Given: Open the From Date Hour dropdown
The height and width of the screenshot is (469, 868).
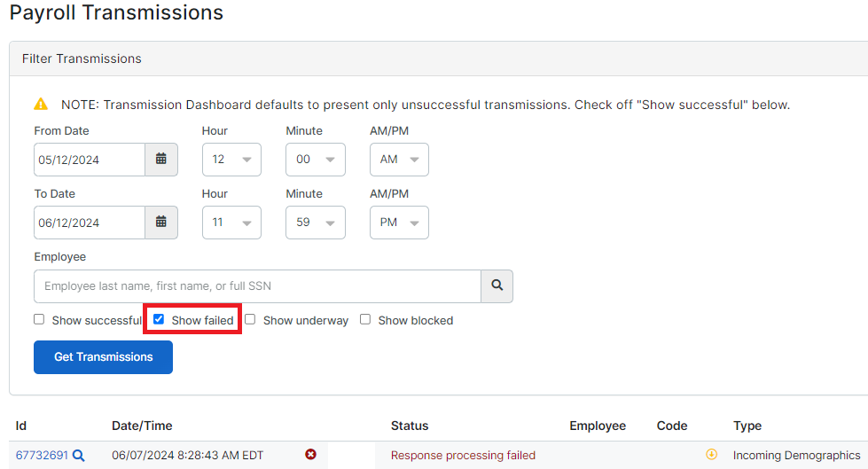Looking at the screenshot, I should click(231, 160).
